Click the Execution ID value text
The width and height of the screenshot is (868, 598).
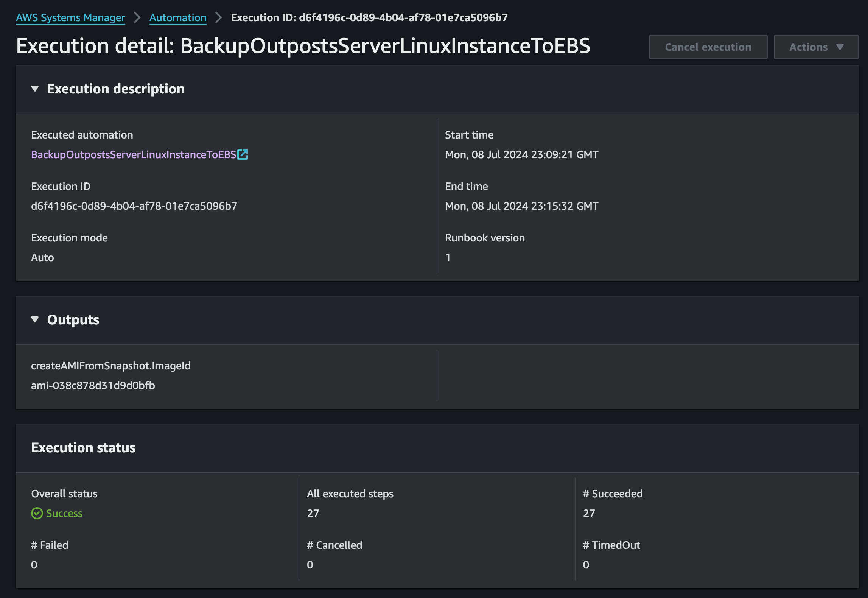(134, 206)
